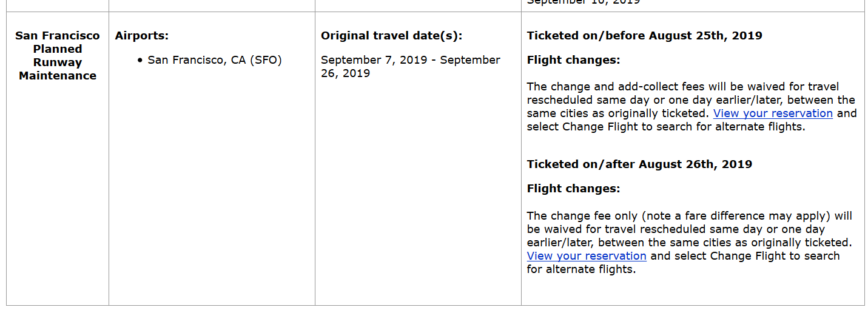Click the second 'Flight changes:' subheading

pos(573,189)
